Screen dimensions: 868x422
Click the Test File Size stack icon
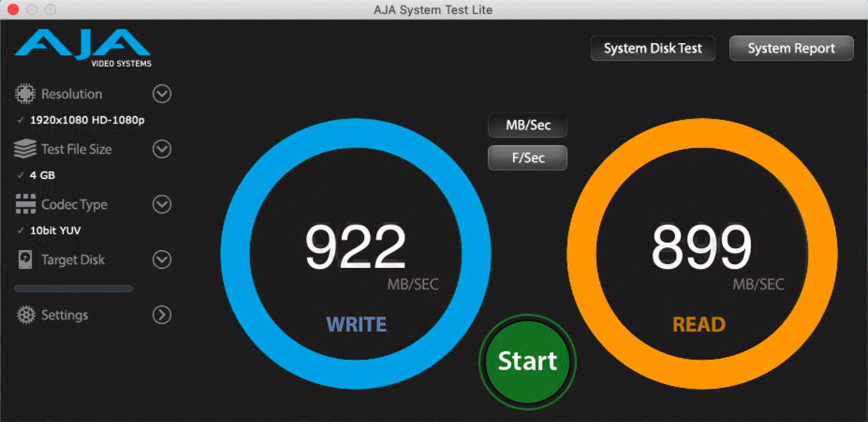click(25, 149)
